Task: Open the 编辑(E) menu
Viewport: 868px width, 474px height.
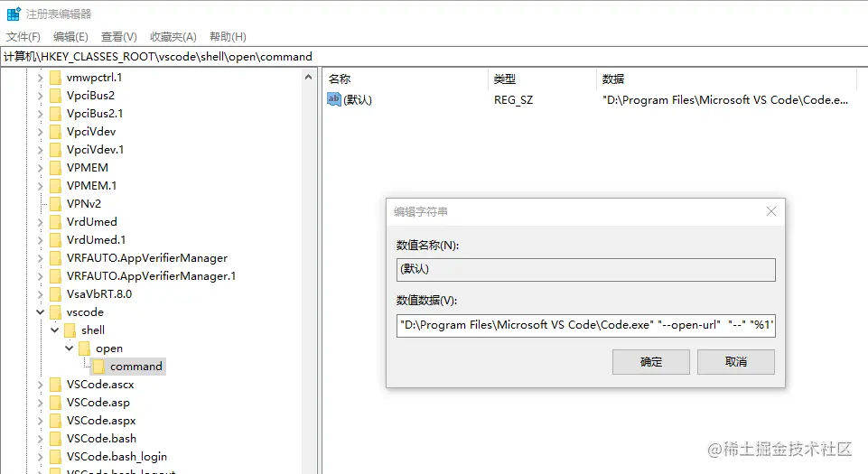Action: 70,37
